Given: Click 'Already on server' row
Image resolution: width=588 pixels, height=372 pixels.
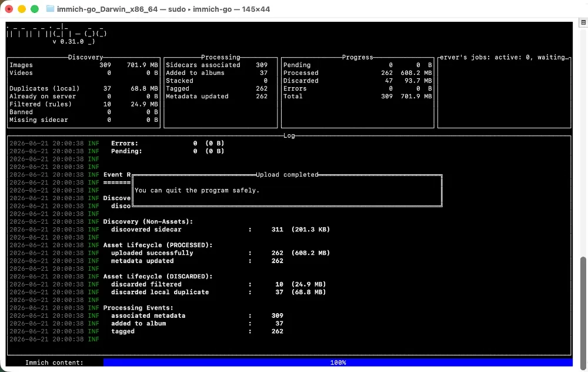Looking at the screenshot, I should pos(83,97).
